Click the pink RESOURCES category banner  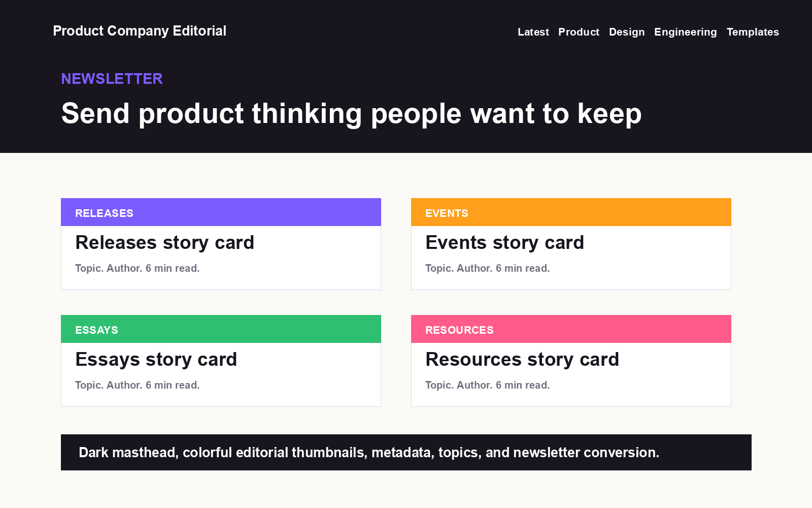(571, 329)
